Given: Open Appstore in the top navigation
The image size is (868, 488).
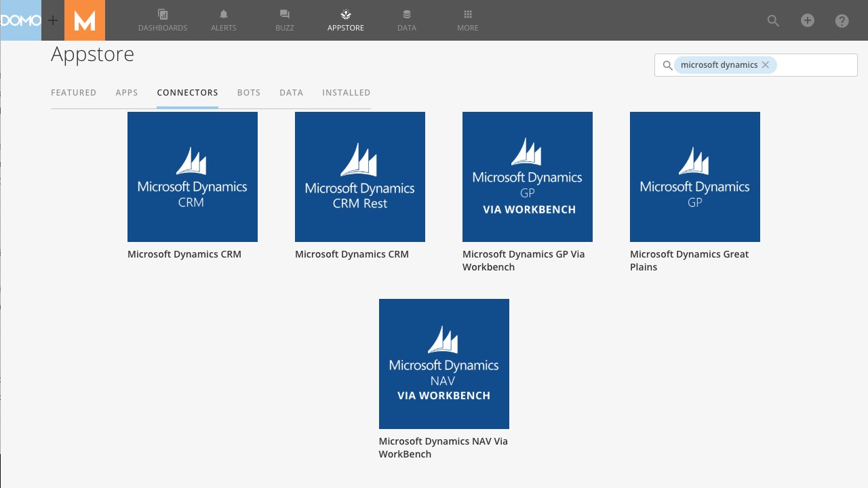Looking at the screenshot, I should pos(346,20).
